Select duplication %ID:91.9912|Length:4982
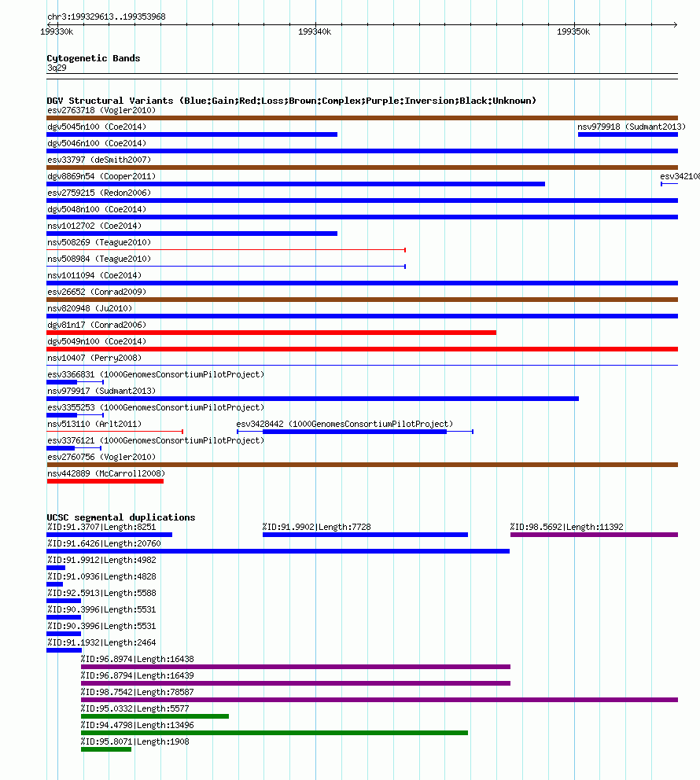The image size is (700, 780). [101, 560]
